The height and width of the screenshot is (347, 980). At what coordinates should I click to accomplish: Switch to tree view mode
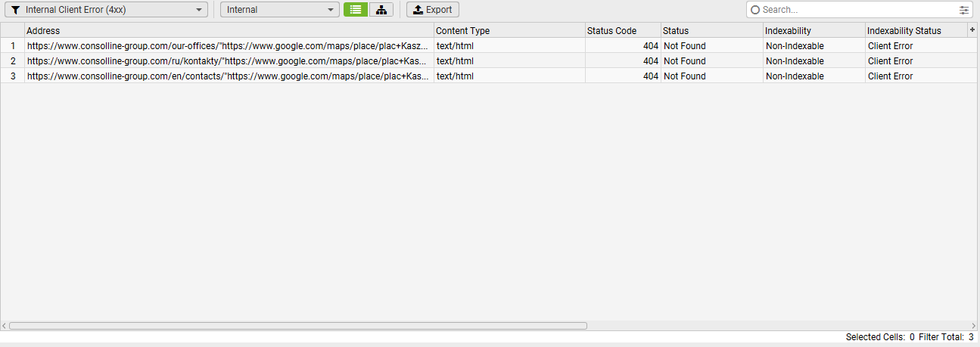pyautogui.click(x=381, y=10)
